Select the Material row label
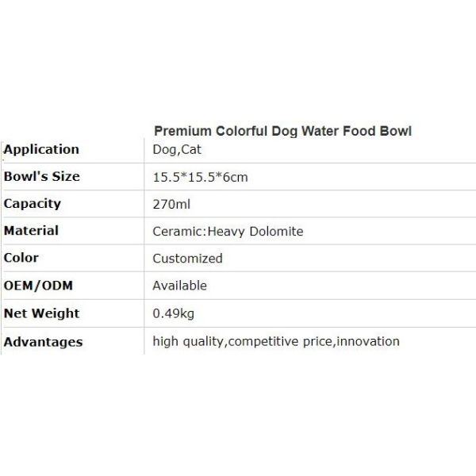 click(x=31, y=230)
